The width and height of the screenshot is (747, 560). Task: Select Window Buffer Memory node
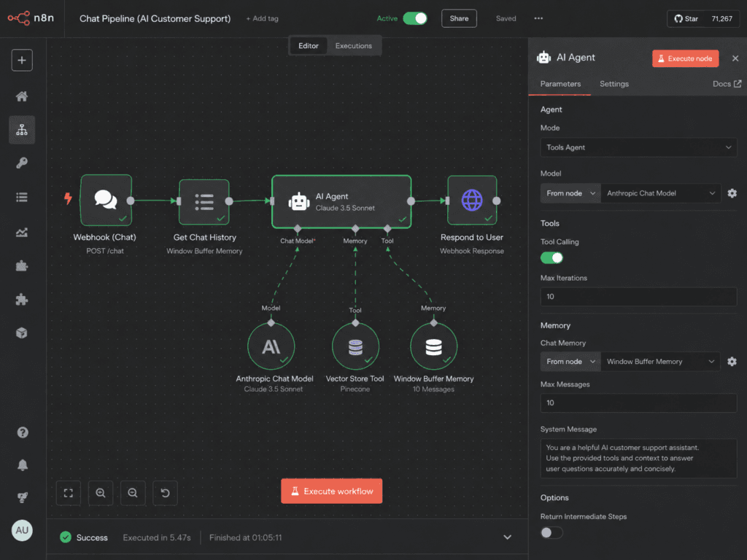click(x=433, y=346)
